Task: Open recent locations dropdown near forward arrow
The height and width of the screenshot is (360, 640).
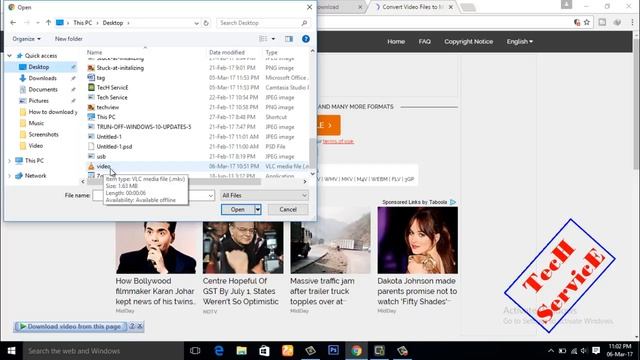Action: tap(38, 23)
